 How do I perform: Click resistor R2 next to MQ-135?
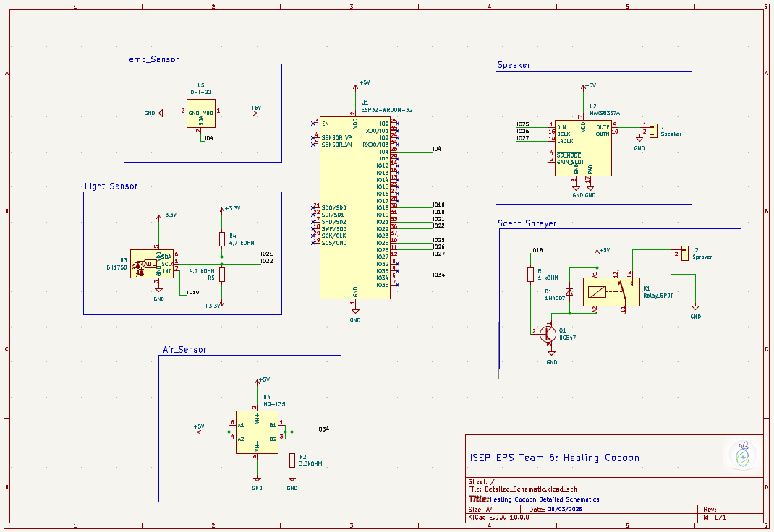pyautogui.click(x=292, y=460)
